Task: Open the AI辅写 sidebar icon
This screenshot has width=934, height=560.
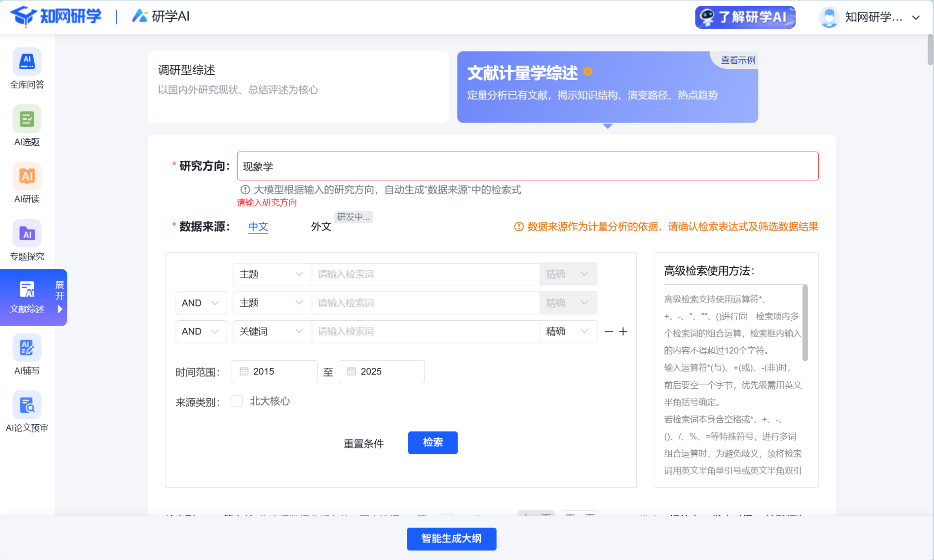Action: pos(27,348)
